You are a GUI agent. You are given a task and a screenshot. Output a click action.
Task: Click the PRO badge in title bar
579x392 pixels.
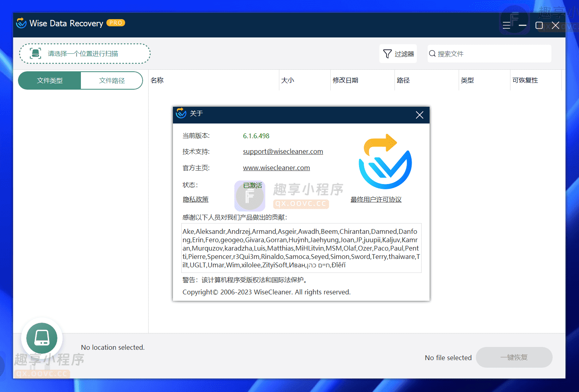pyautogui.click(x=116, y=23)
